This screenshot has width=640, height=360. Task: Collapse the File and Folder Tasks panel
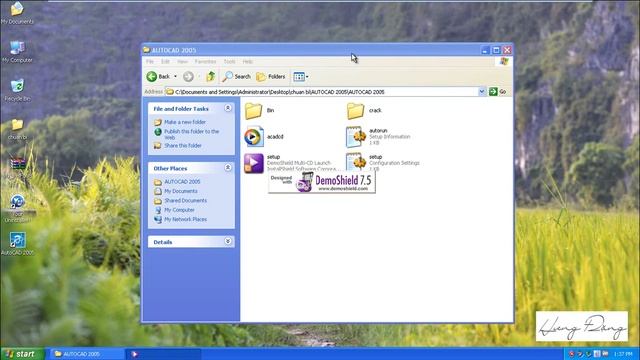228,108
